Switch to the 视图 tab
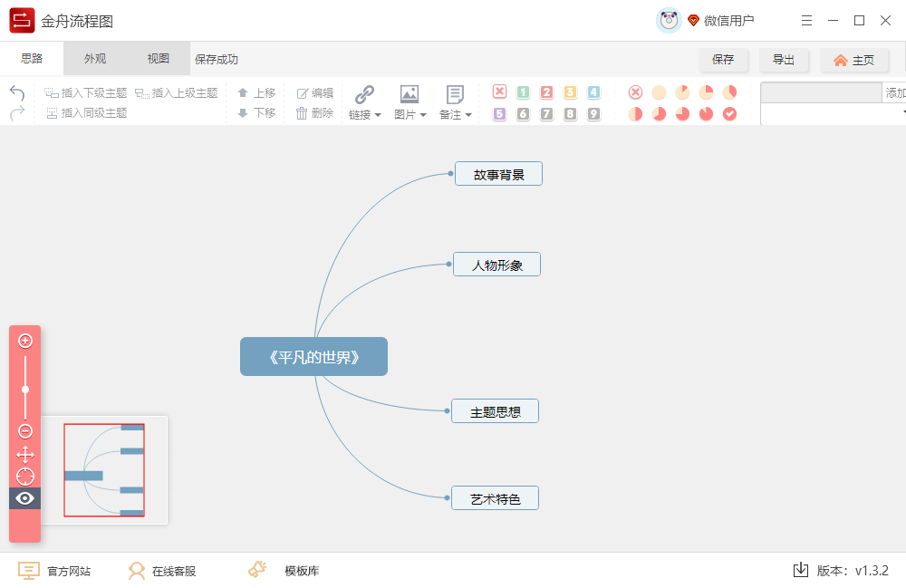This screenshot has height=588, width=906. [157, 57]
